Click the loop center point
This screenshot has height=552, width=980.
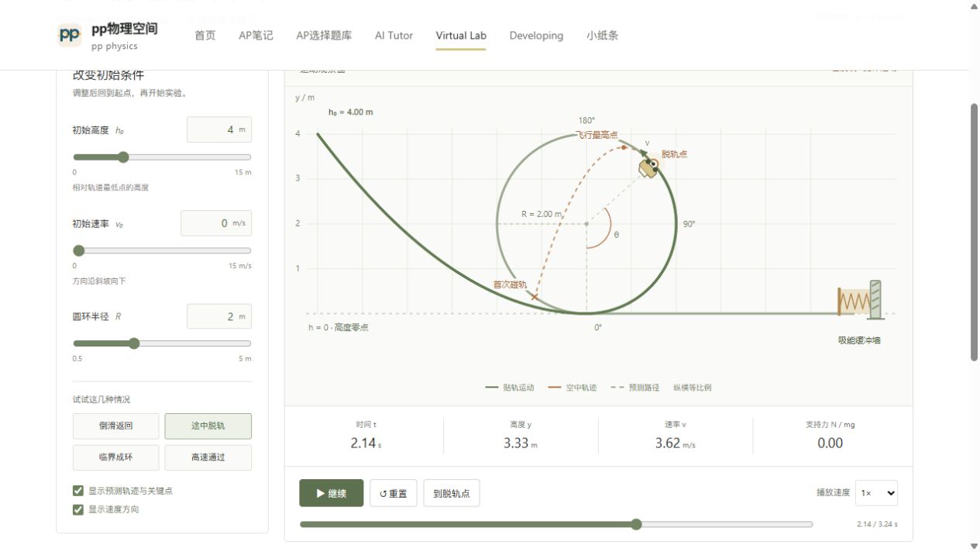[x=586, y=224]
